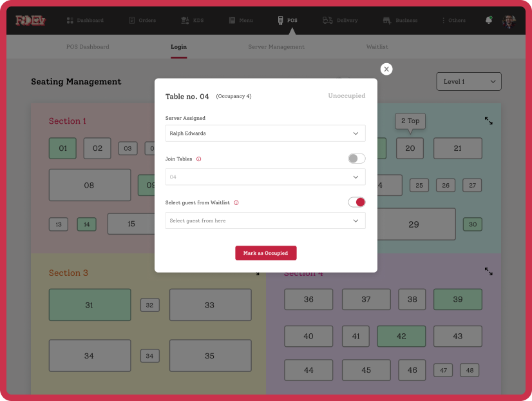
Task: Expand the Select guest from here dropdown
Action: click(265, 220)
